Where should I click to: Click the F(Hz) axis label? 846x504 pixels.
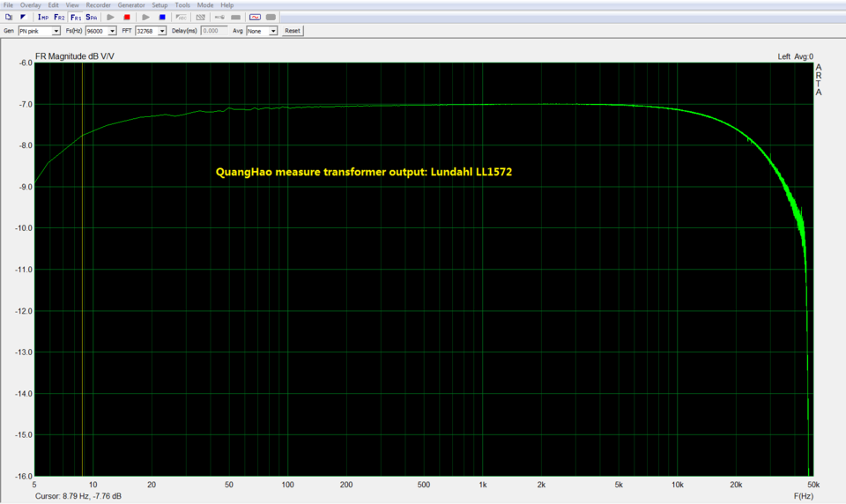(x=804, y=496)
